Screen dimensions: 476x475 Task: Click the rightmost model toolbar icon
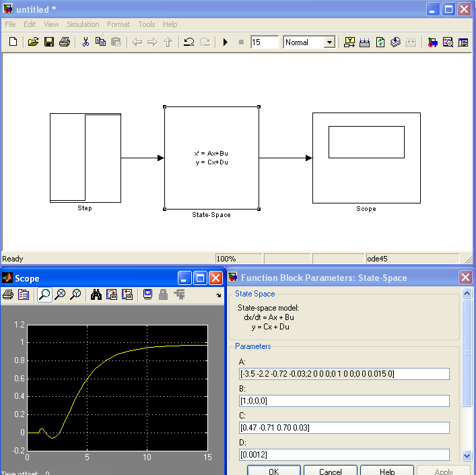click(x=463, y=42)
